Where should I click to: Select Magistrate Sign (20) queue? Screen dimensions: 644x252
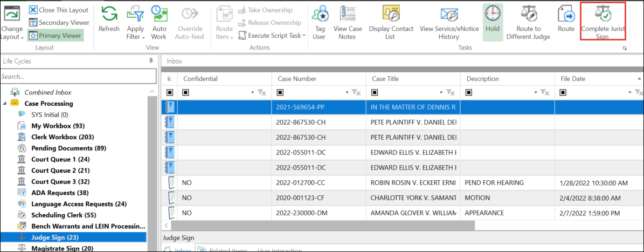63,248
